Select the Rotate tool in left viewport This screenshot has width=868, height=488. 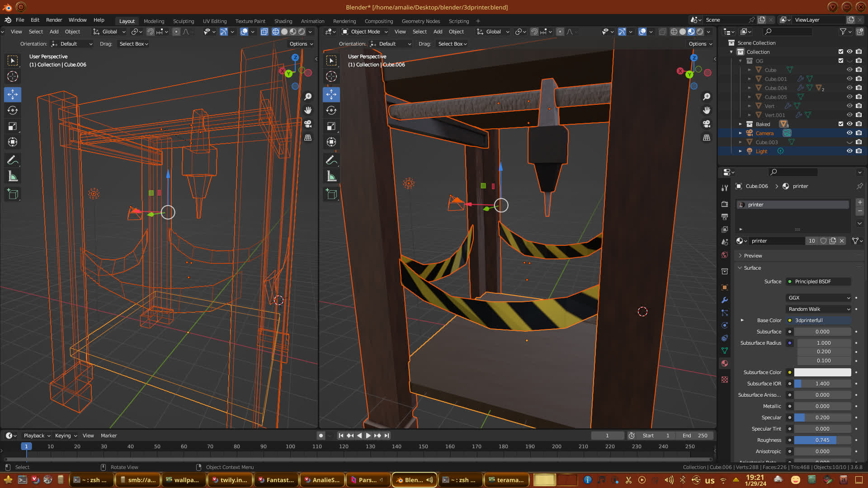tap(13, 110)
